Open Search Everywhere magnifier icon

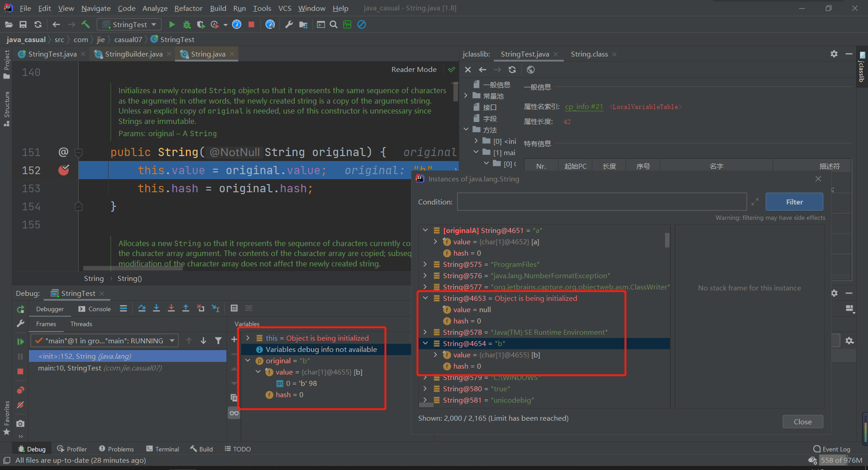(334, 24)
